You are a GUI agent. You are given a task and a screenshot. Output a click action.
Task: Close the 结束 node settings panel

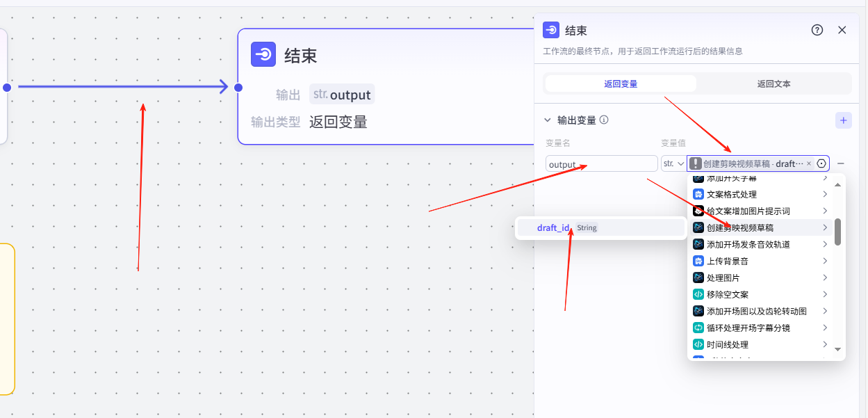(x=842, y=30)
